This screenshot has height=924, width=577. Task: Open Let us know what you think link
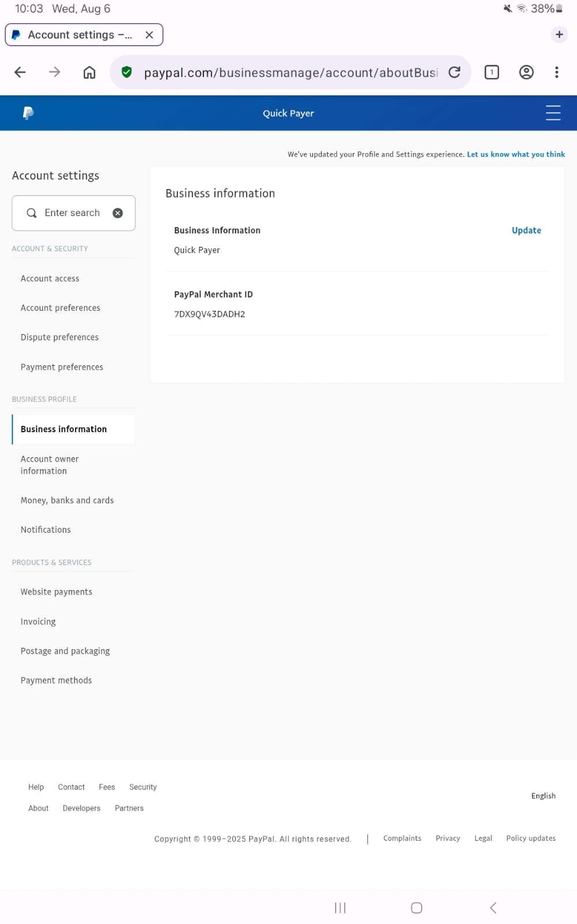tap(516, 154)
